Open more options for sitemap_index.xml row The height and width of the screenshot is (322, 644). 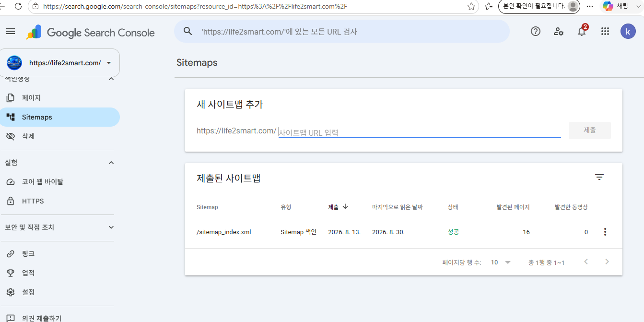(x=605, y=232)
